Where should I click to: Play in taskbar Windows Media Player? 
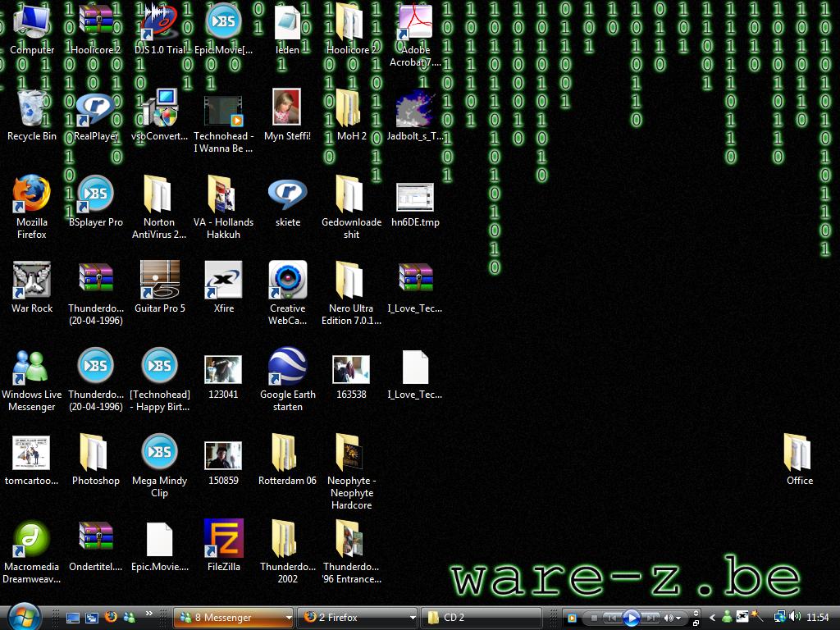click(632, 619)
